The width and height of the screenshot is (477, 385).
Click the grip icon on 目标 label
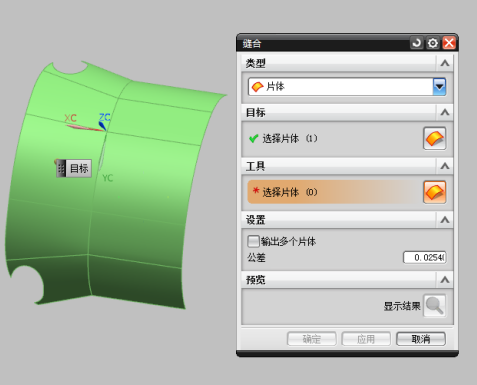tap(61, 168)
